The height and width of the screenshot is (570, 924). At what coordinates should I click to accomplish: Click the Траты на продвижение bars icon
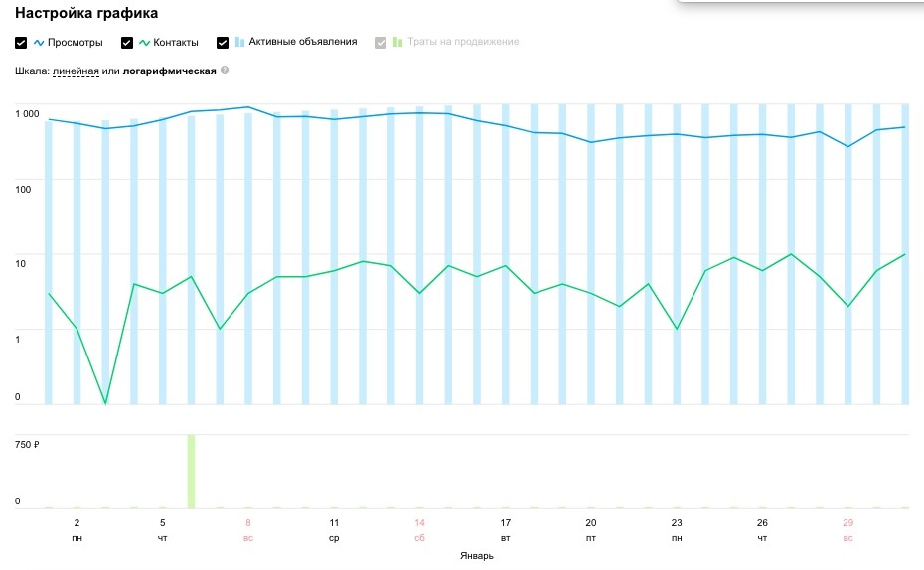coord(397,43)
